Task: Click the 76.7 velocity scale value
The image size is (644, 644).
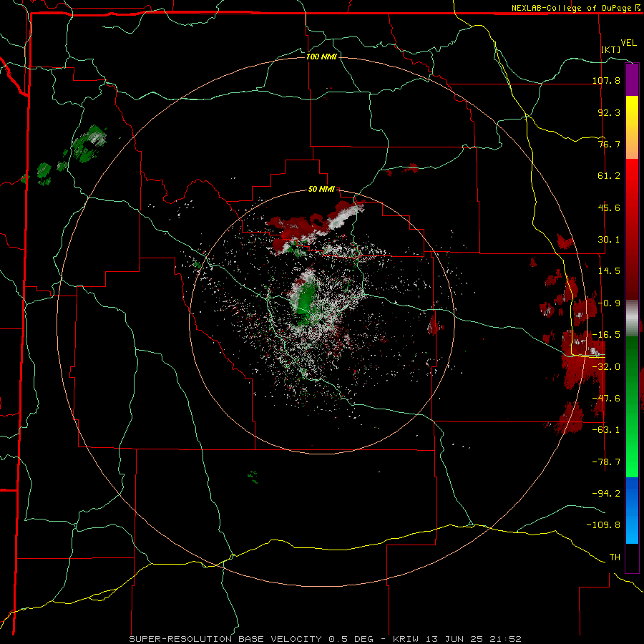Action: pyautogui.click(x=609, y=144)
